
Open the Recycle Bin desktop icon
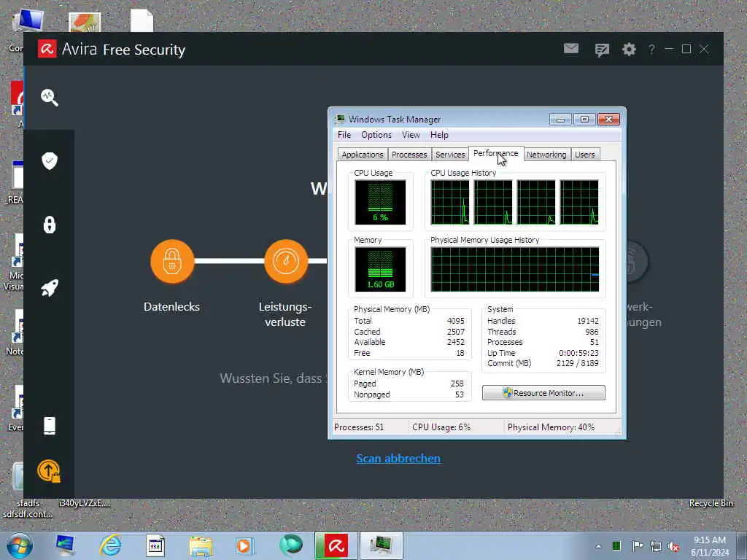point(711,503)
